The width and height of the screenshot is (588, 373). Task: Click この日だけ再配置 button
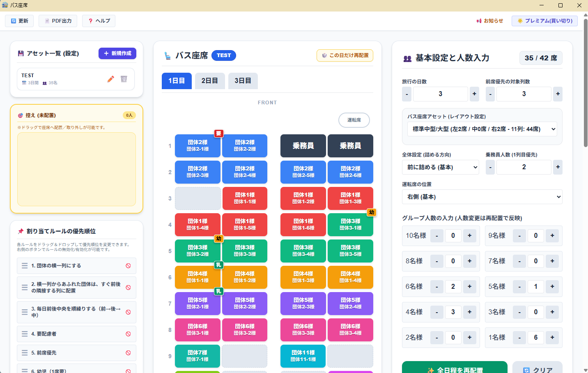pyautogui.click(x=345, y=55)
